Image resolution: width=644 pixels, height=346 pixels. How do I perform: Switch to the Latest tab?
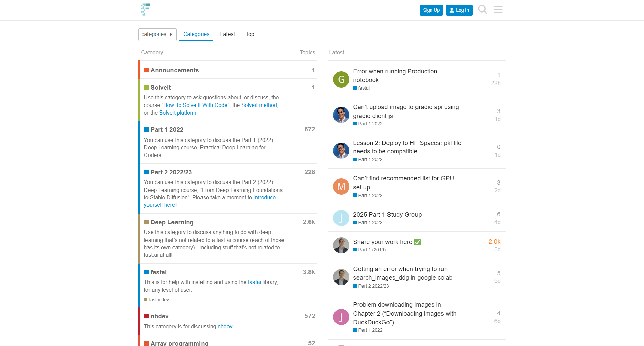tap(227, 34)
